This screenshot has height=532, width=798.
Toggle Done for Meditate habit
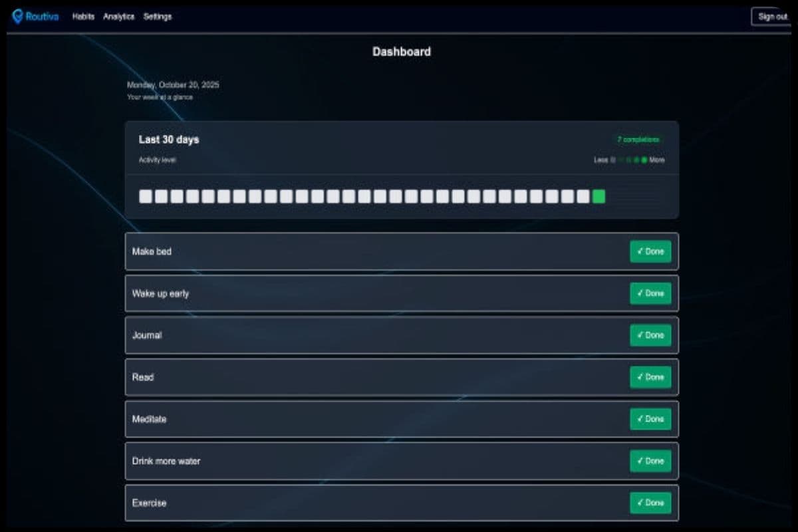tap(650, 419)
